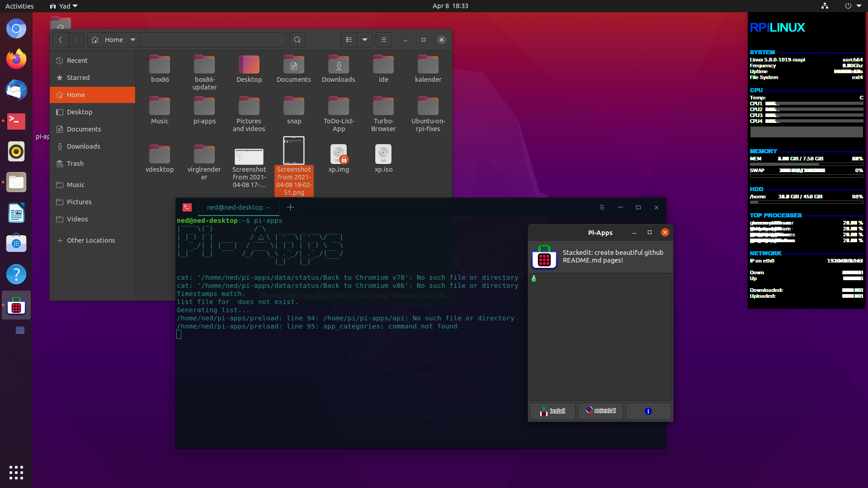Open Downloads in the file manager sidebar
Screen dimensions: 868x488
[x=83, y=146]
